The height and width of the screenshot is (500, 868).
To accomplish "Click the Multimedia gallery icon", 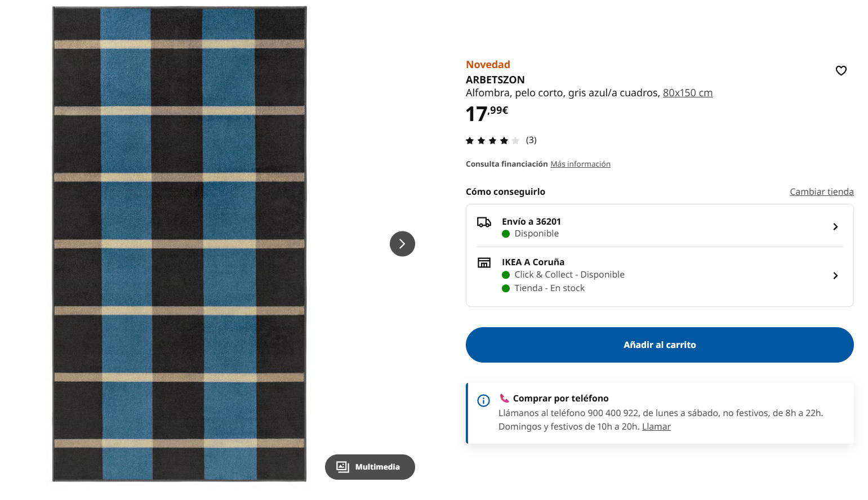I will click(342, 467).
